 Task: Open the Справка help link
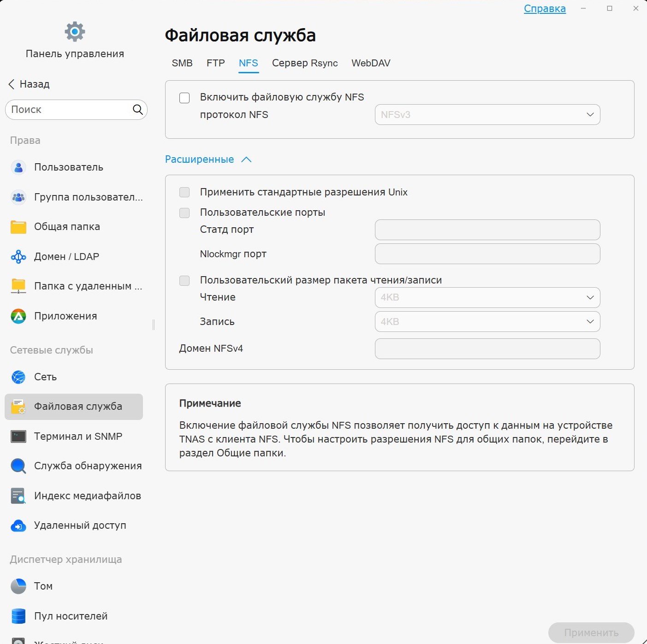pyautogui.click(x=545, y=9)
